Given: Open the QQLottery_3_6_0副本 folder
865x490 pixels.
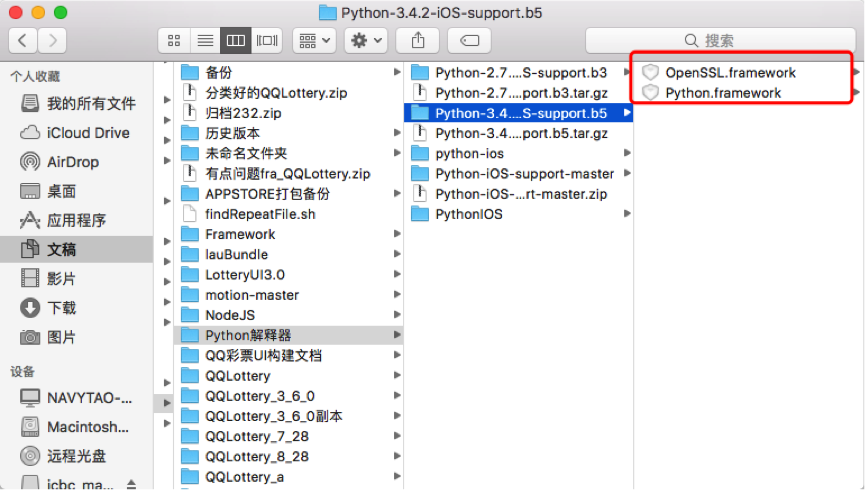Looking at the screenshot, I should coord(289,416).
